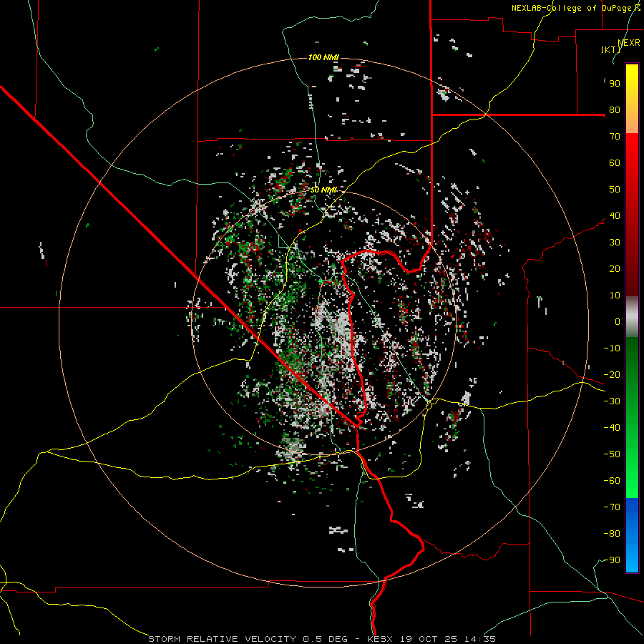The width and height of the screenshot is (644, 644).
Task: Click the -80 value on velocity scale
Action: tap(612, 534)
